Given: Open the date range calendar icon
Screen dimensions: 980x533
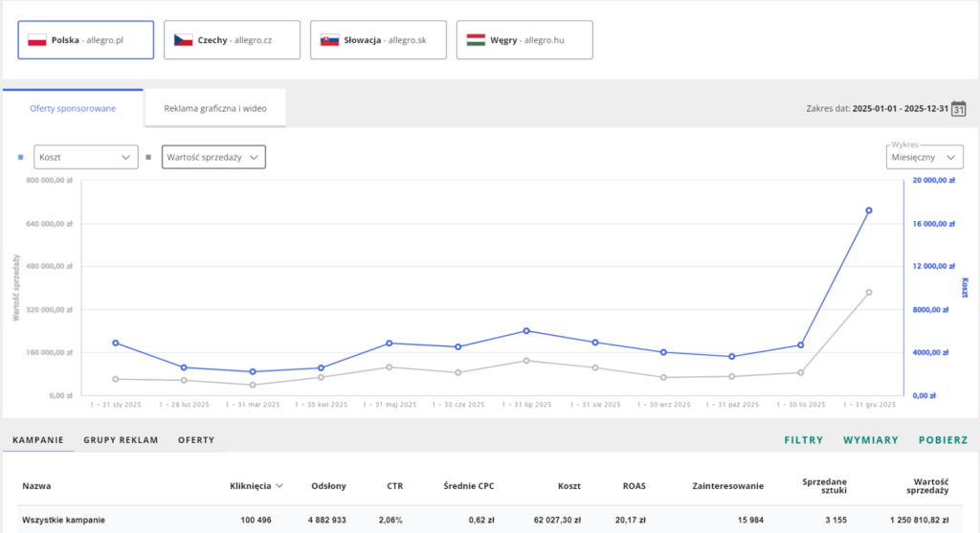Looking at the screenshot, I should (958, 109).
